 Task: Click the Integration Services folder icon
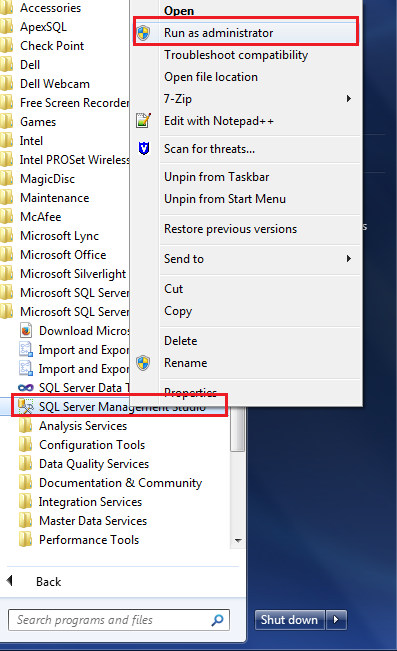pos(26,502)
